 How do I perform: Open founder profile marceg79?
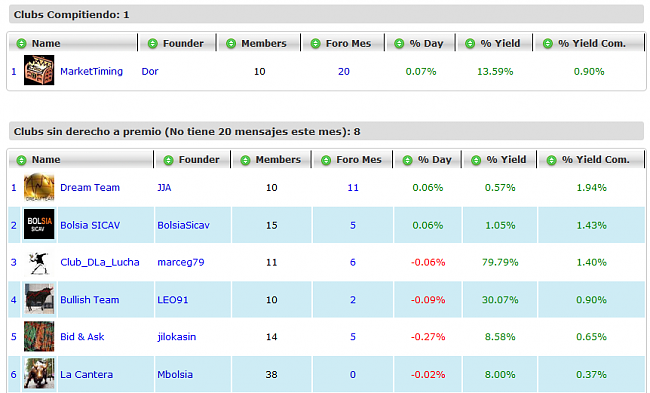[181, 262]
